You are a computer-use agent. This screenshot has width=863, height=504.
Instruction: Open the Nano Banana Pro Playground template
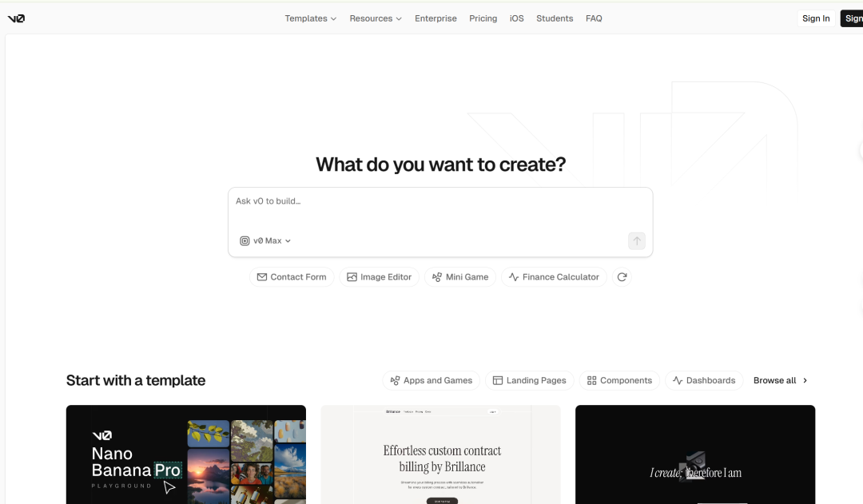click(x=185, y=454)
